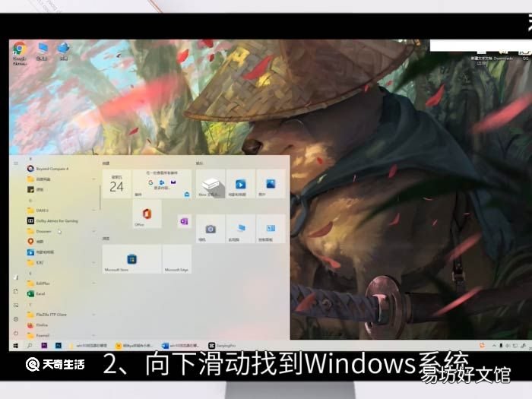Open the Control Panel tile
Image resolution: width=532 pixels, height=399 pixels.
point(271,229)
